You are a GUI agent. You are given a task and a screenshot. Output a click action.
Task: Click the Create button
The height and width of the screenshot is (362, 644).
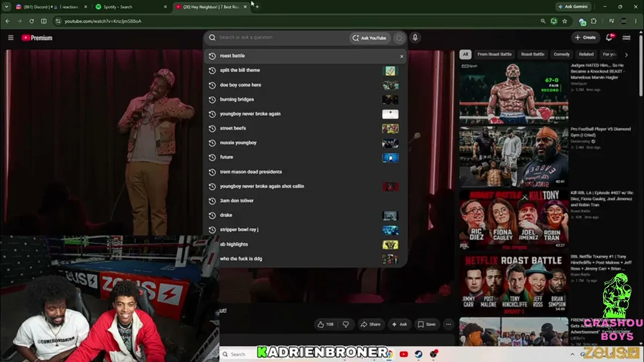586,38
